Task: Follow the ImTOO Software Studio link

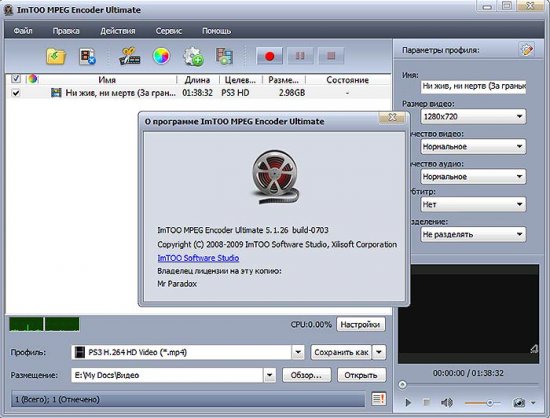Action: click(198, 258)
